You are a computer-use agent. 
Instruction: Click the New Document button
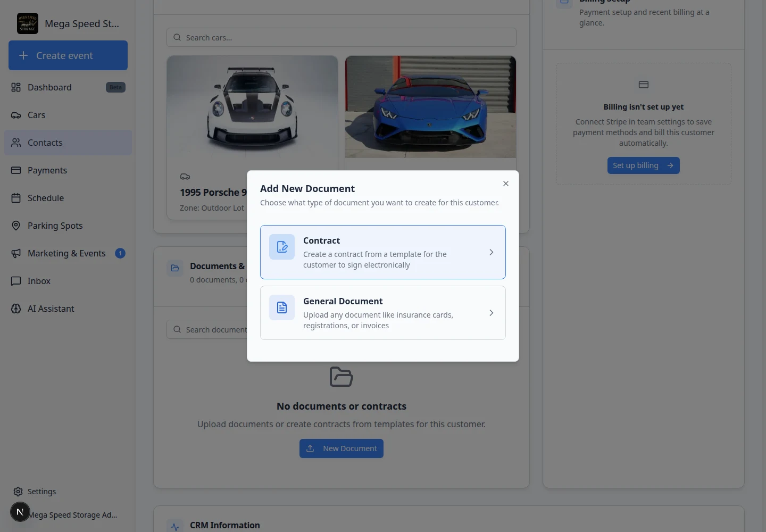342,448
